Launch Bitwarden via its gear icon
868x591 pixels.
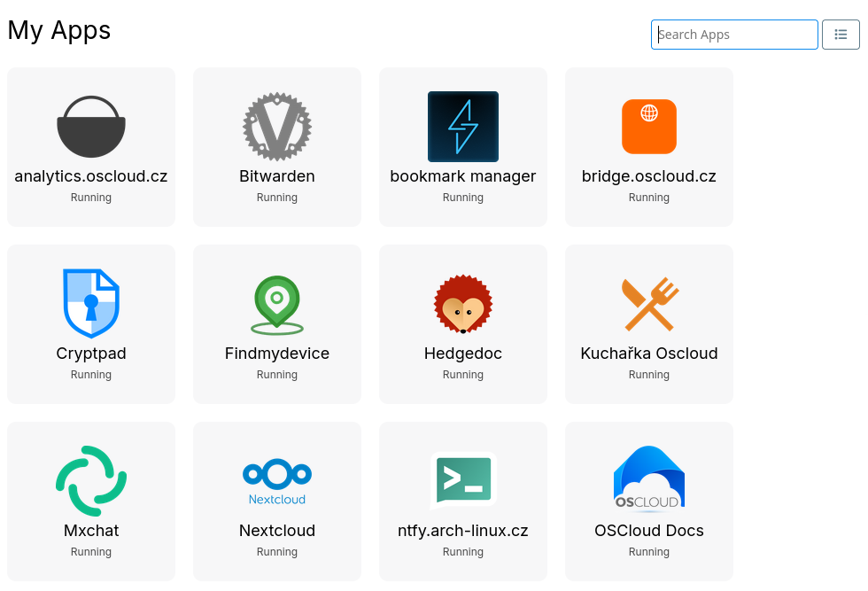pyautogui.click(x=277, y=127)
